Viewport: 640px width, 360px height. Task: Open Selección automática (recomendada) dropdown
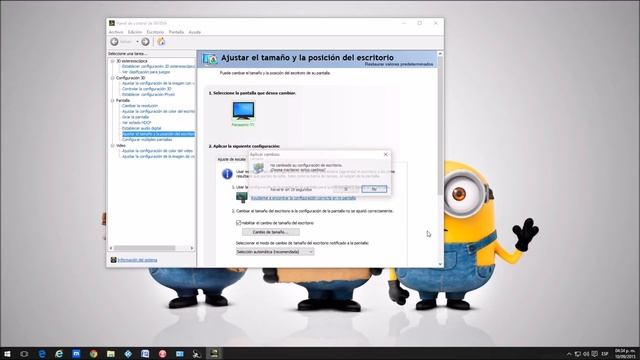click(x=275, y=252)
